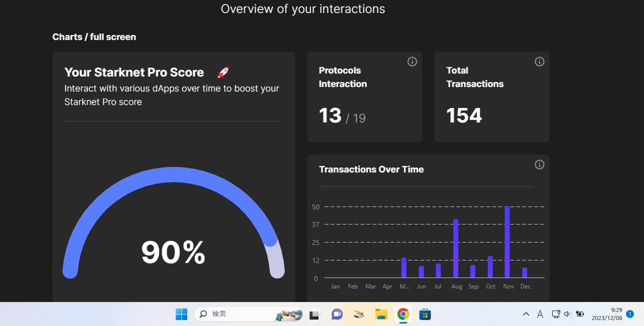Click the 'Transactions Over Time' heading
The height and width of the screenshot is (326, 644).
click(371, 169)
